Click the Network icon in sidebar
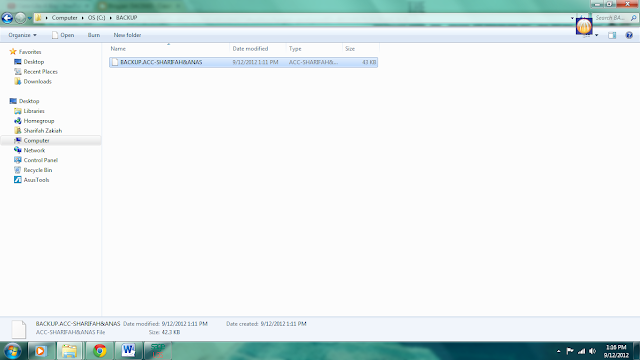This screenshot has width=640, height=360. coord(18,150)
